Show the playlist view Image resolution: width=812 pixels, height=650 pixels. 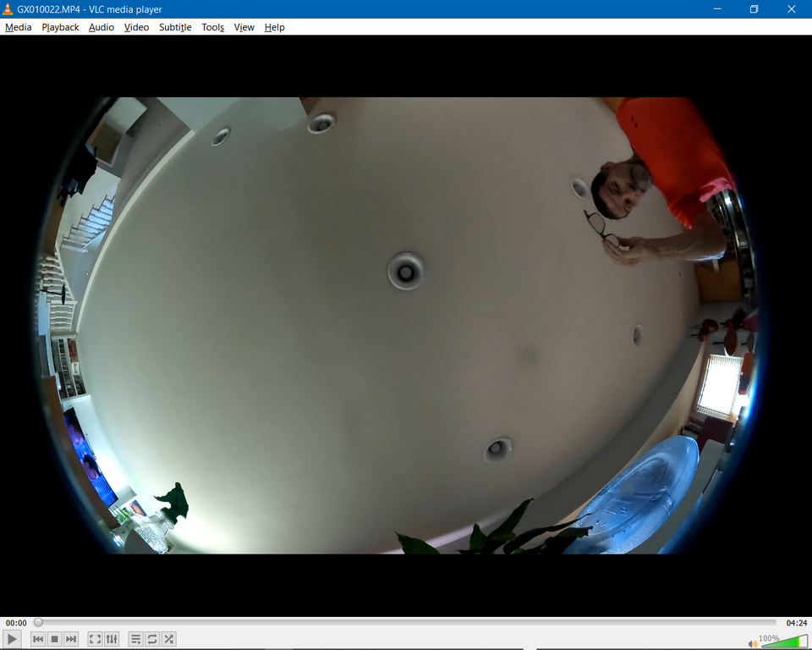tap(135, 639)
